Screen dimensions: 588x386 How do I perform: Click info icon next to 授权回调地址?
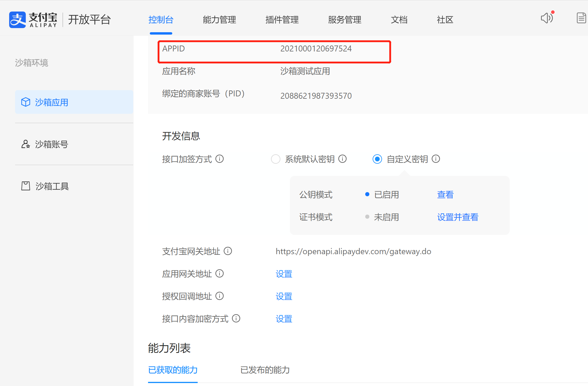click(220, 296)
